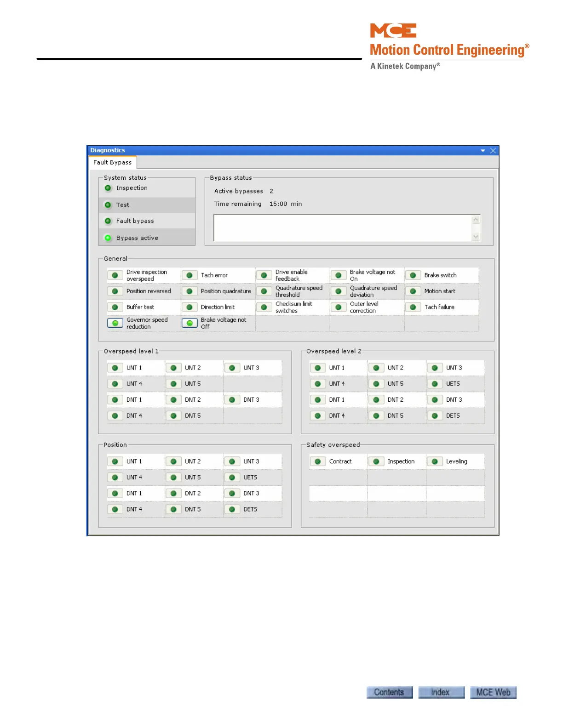Screen dimensions: 563x728
Task: Click DNT 5 LED in Position group
Action: [x=173, y=509]
